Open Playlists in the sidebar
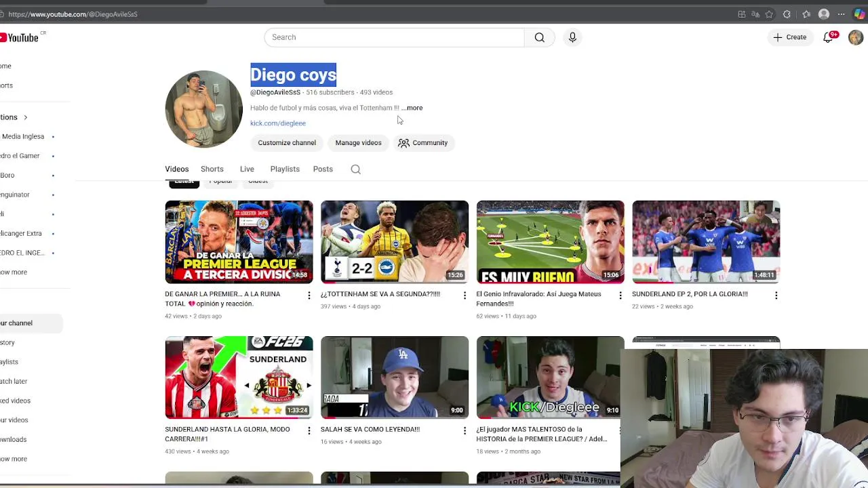 click(x=9, y=363)
